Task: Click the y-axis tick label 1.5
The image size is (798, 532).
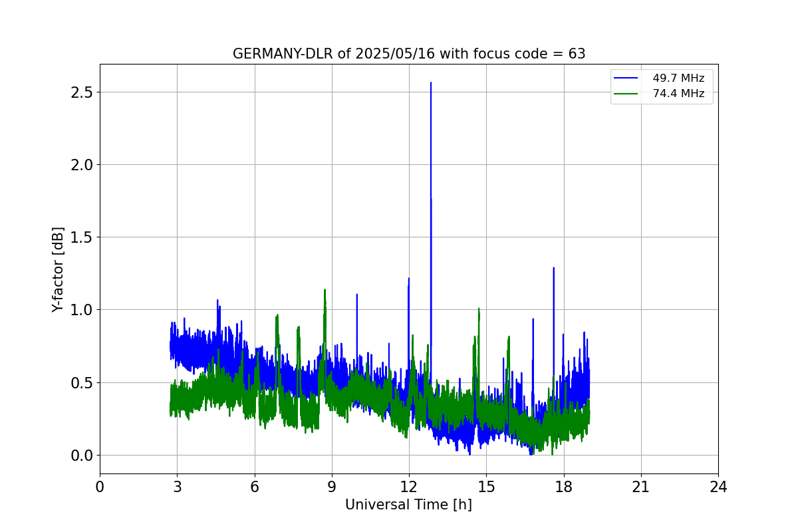Action: pyautogui.click(x=81, y=237)
